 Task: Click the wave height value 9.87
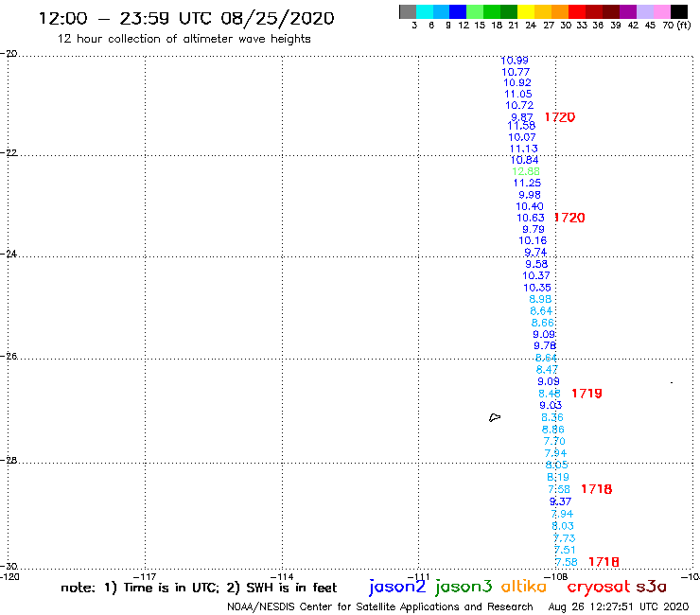522,117
